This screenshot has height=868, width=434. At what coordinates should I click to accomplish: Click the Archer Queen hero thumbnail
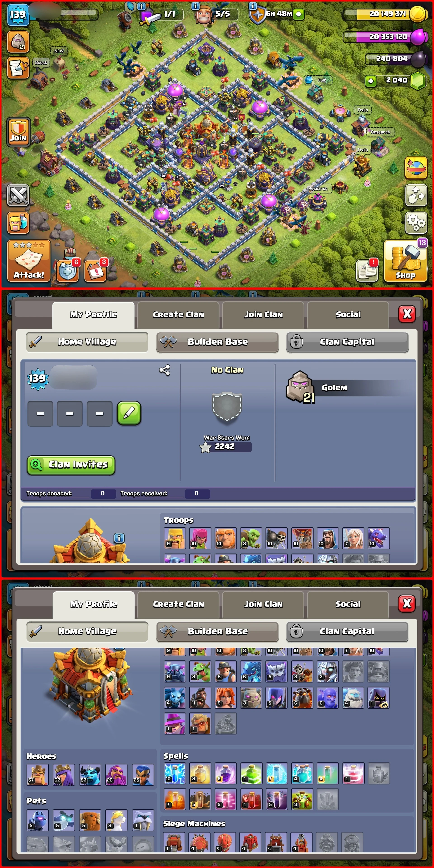pyautogui.click(x=64, y=775)
